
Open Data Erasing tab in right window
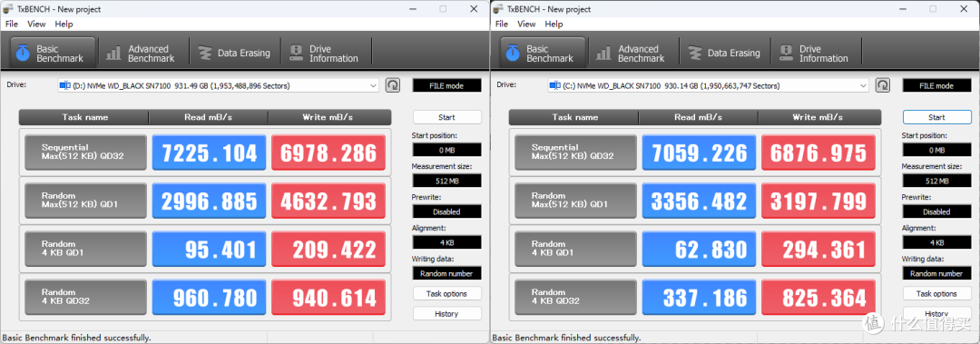point(724,54)
